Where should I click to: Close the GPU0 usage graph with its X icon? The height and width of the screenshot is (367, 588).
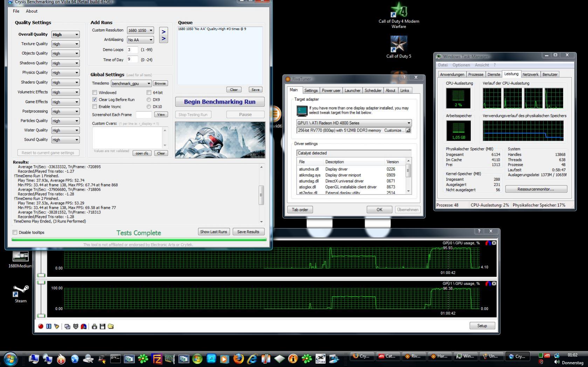tap(494, 243)
